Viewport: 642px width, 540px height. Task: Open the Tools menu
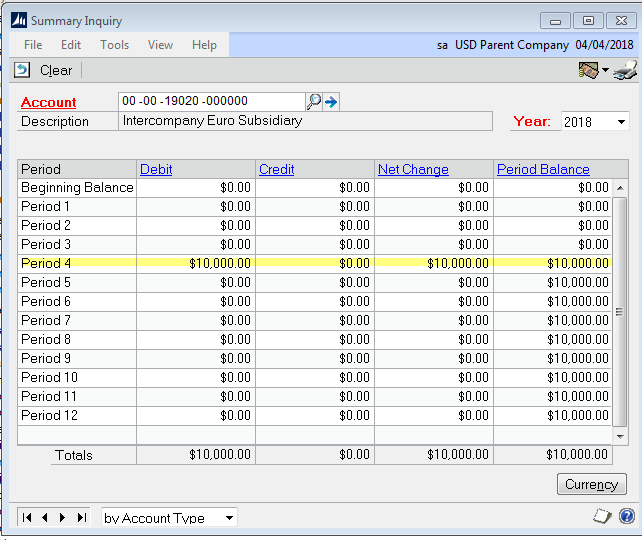point(114,45)
